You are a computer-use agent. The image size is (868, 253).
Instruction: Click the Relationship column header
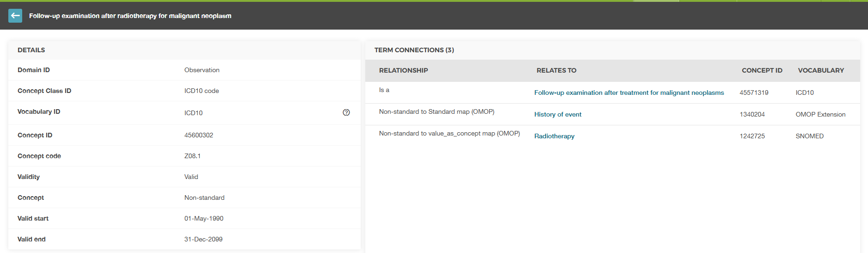[403, 70]
